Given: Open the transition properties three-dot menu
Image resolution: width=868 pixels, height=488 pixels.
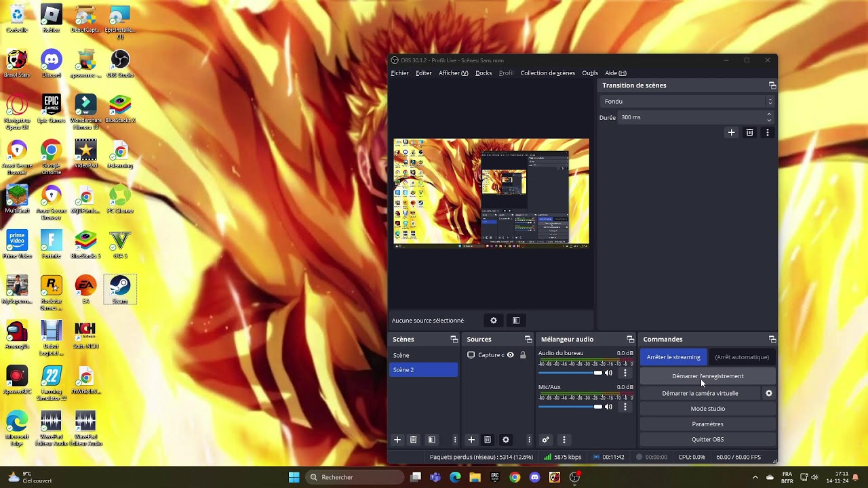Looking at the screenshot, I should (x=768, y=133).
